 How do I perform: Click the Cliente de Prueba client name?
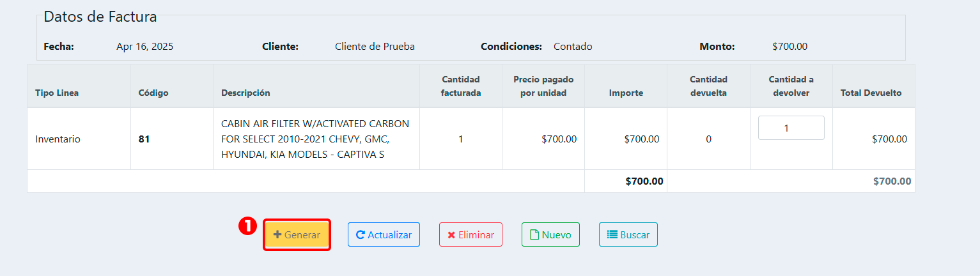pos(375,47)
